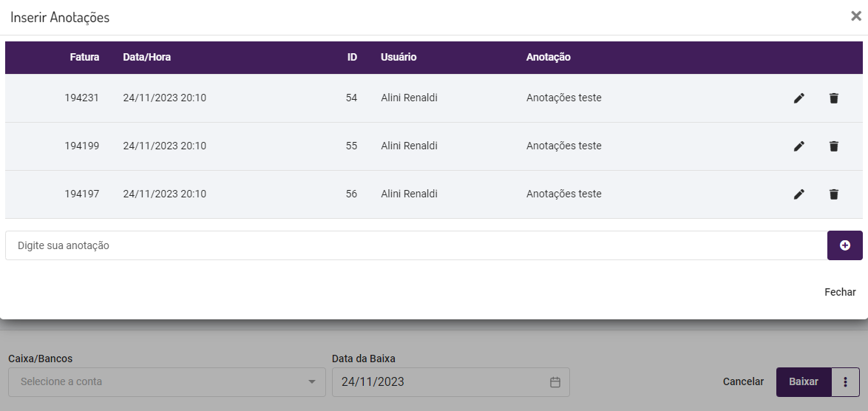
Task: Sort by the Fatura column header
Action: pyautogui.click(x=84, y=57)
